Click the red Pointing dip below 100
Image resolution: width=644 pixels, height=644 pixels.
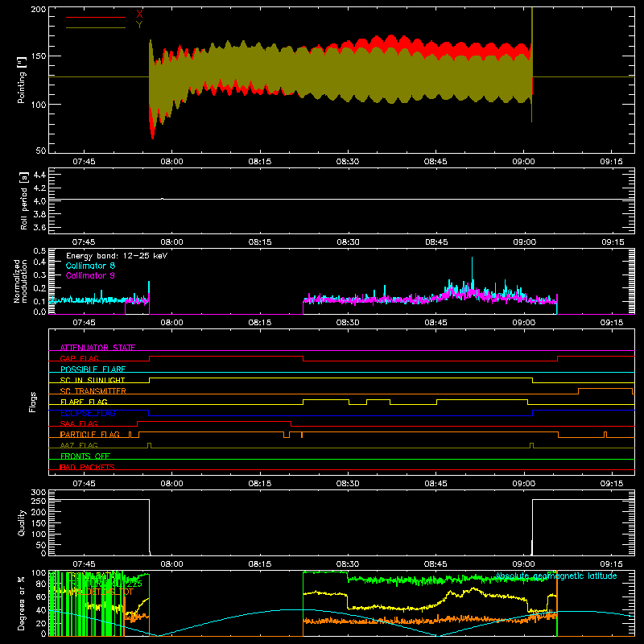click(152, 126)
